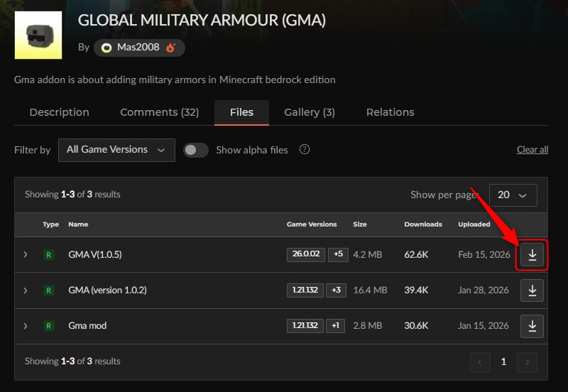Click the 1.21.132 tag on GMA (version 1.0.2)

305,290
